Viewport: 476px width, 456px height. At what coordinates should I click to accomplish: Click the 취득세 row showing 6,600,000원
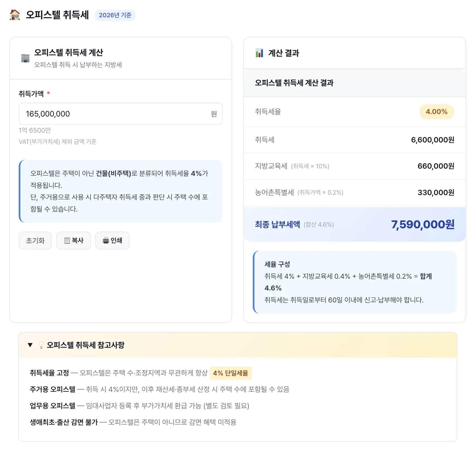tap(354, 140)
